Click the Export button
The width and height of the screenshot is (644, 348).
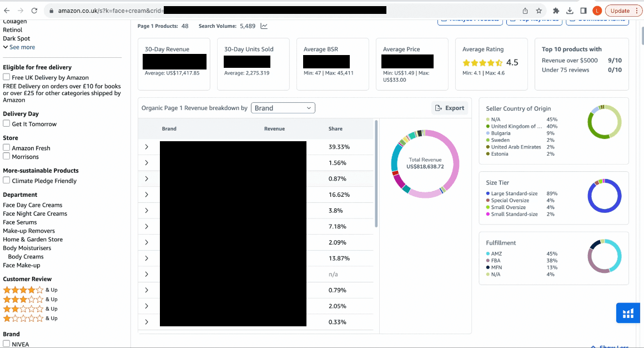(x=450, y=108)
